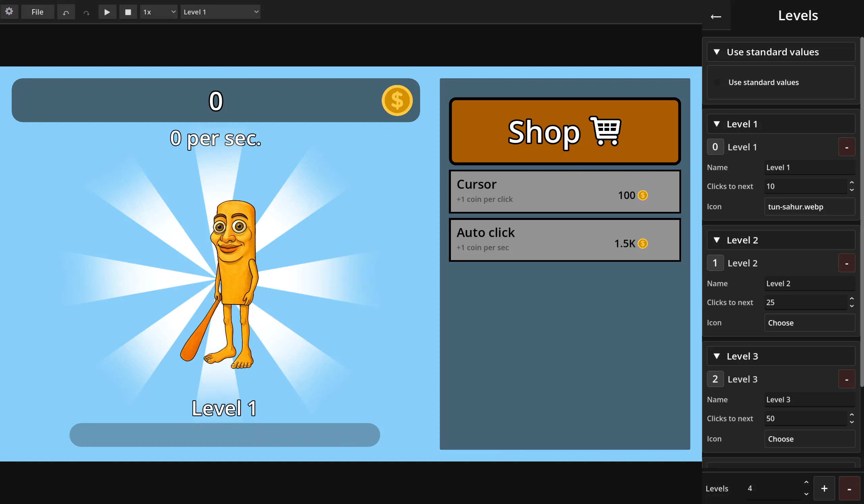Go back using the left arrow
Image resolution: width=864 pixels, height=504 pixels.
point(716,16)
